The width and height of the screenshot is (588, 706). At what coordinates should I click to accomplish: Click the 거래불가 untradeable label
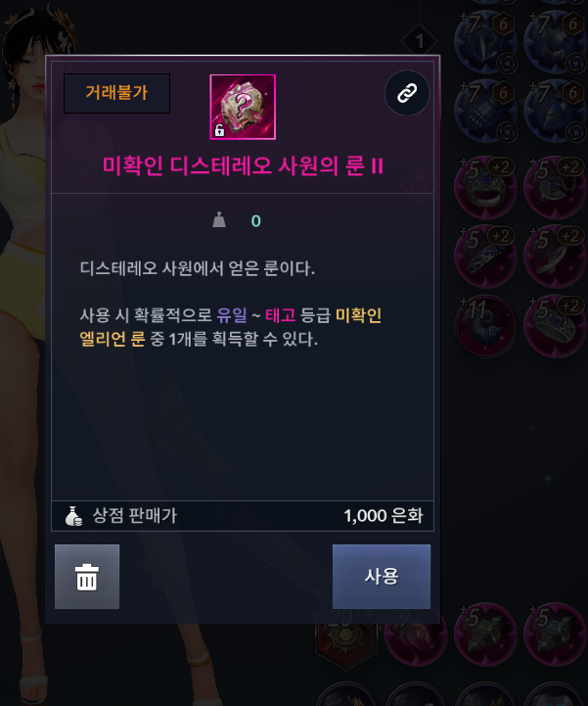(x=116, y=93)
